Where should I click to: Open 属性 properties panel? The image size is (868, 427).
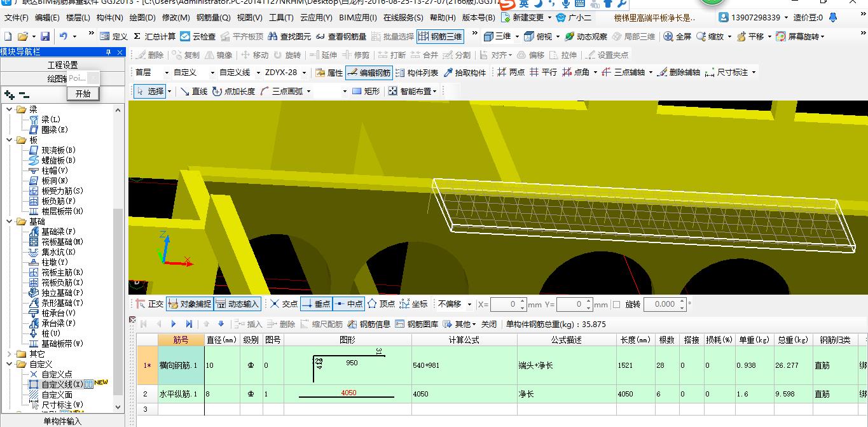[329, 73]
